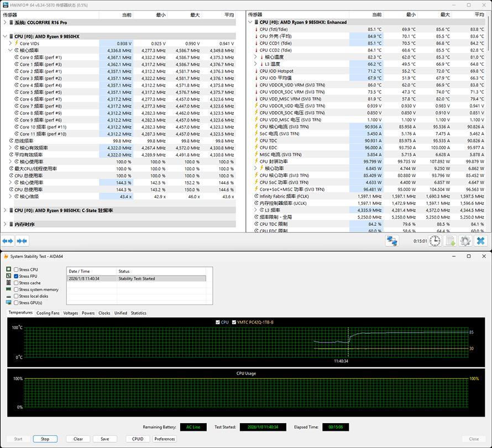Viewport: 492px width, 448px height.
Task: Click the collapse columns arrows icon in HWiNFO
Action: pos(22,241)
